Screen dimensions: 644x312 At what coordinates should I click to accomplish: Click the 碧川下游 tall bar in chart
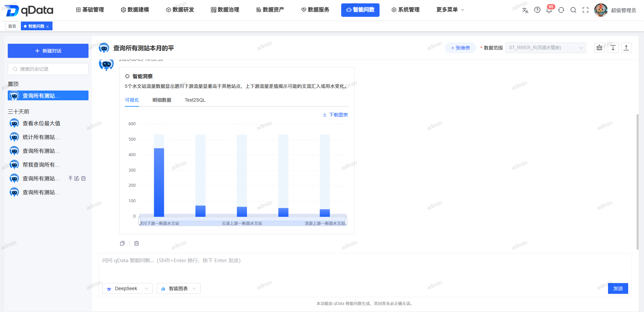point(159,182)
